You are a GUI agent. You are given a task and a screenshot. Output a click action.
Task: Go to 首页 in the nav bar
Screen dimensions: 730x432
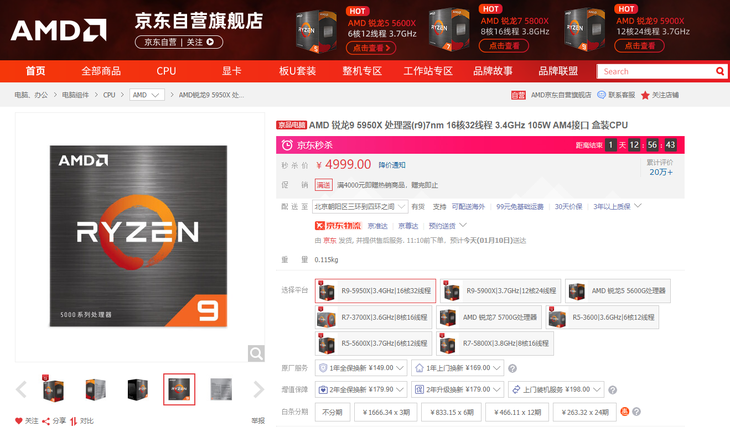[x=35, y=71]
